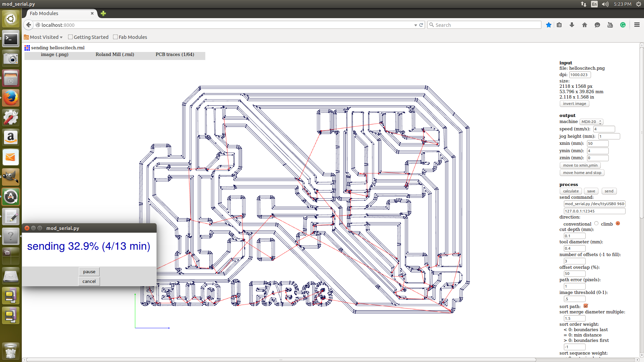This screenshot has height=362, width=644.
Task: Click the speed (mm/s) input field
Action: pos(604,129)
